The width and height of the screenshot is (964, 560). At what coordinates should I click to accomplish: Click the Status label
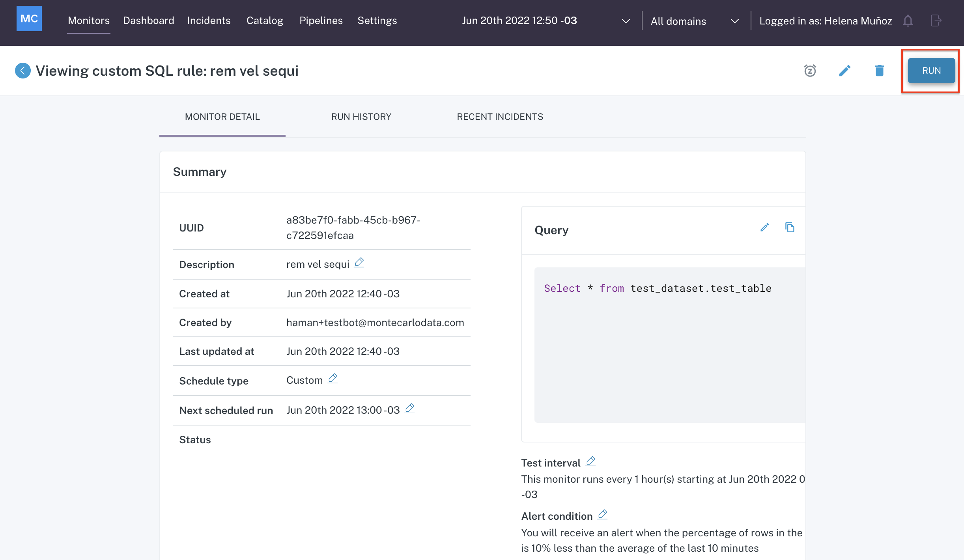point(195,440)
